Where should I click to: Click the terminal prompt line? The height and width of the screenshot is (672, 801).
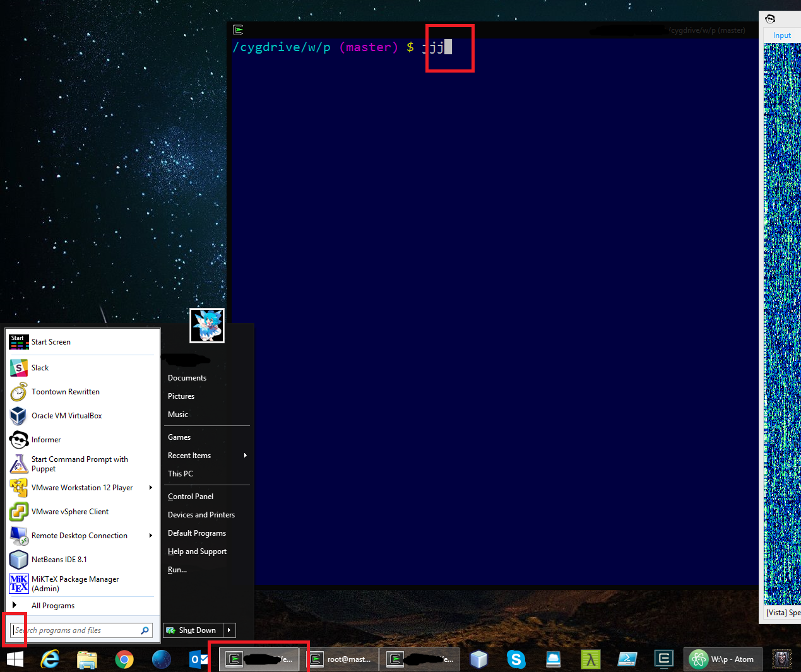coord(342,47)
